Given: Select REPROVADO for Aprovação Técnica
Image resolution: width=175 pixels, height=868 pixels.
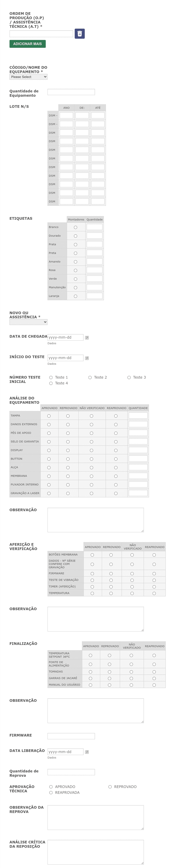Looking at the screenshot, I should coord(110,787).
